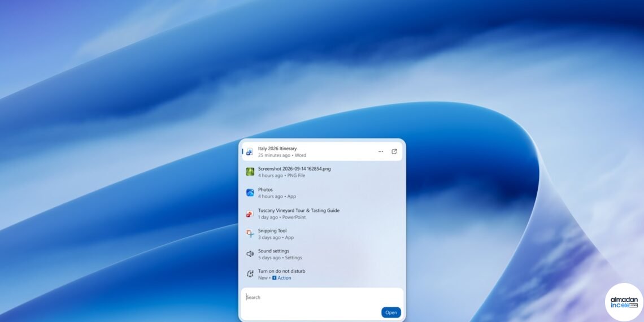Viewport: 644px width, 322px height.
Task: Select the Italy 2026 Itinerary title
Action: 277,148
